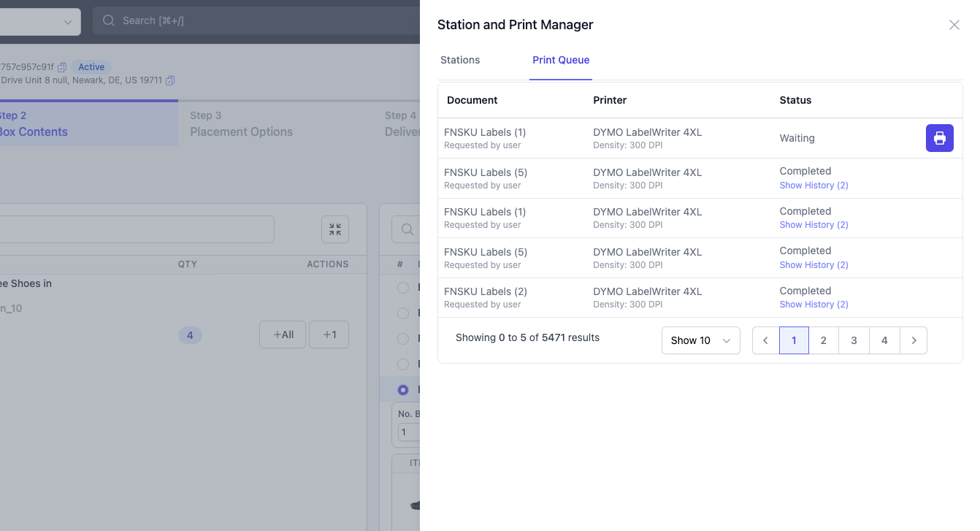Click the Station and Print Manager title
The image size is (980, 531).
(x=516, y=25)
